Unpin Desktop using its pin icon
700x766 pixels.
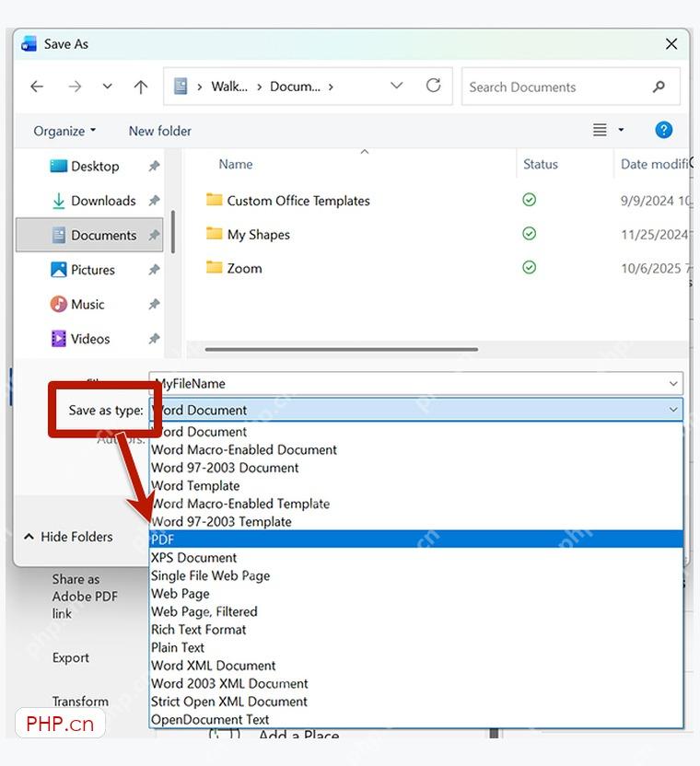(154, 166)
